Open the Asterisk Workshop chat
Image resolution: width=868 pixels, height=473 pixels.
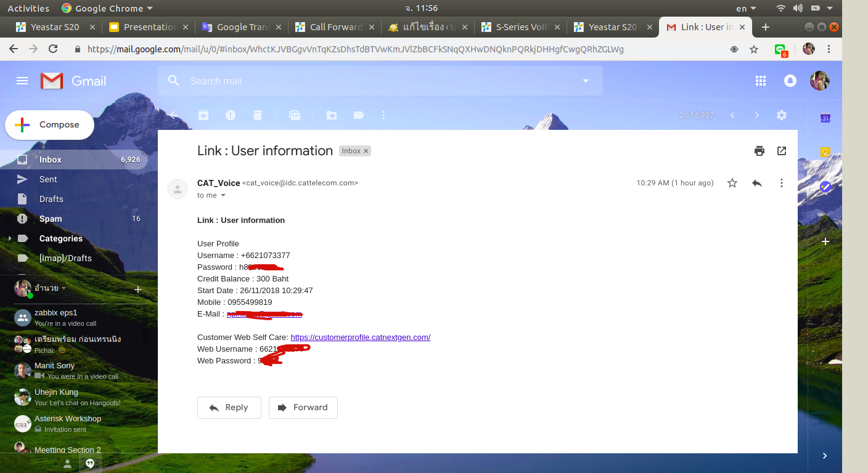[74, 423]
